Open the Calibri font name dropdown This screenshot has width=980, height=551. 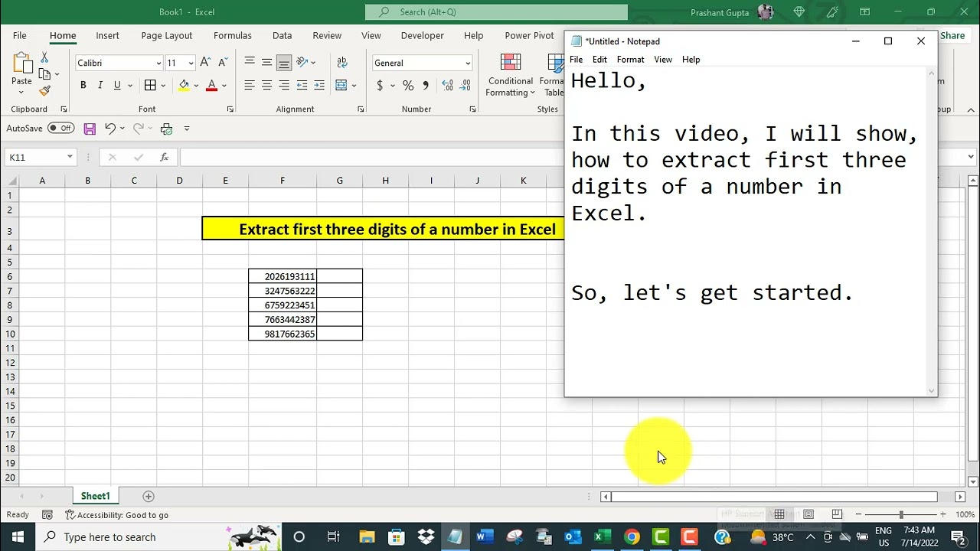[x=158, y=64]
